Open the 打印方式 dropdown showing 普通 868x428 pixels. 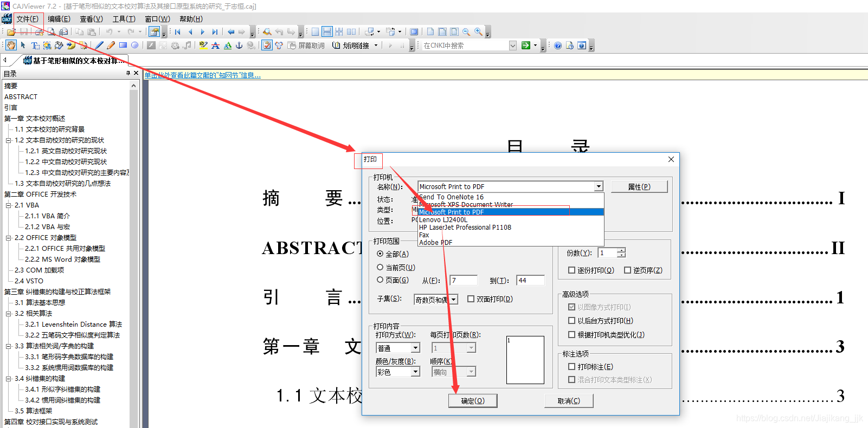[415, 348]
